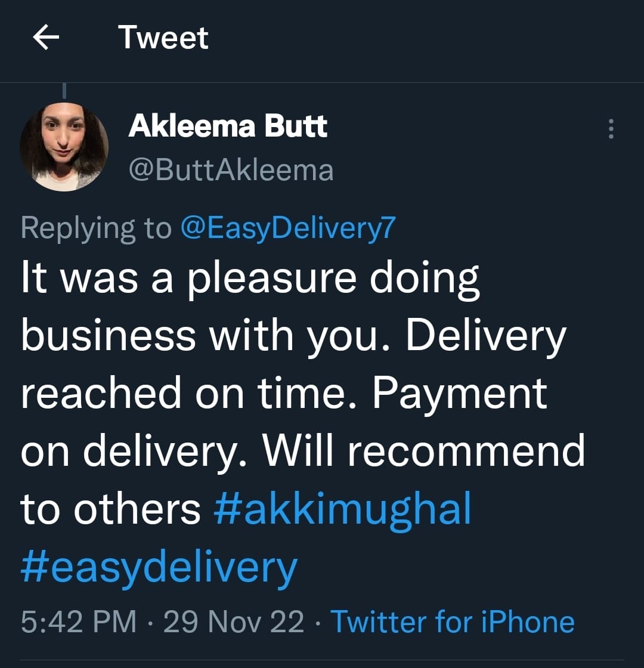Click the 29 Nov 22 date
Viewport: 644px width, 668px height.
tap(234, 621)
